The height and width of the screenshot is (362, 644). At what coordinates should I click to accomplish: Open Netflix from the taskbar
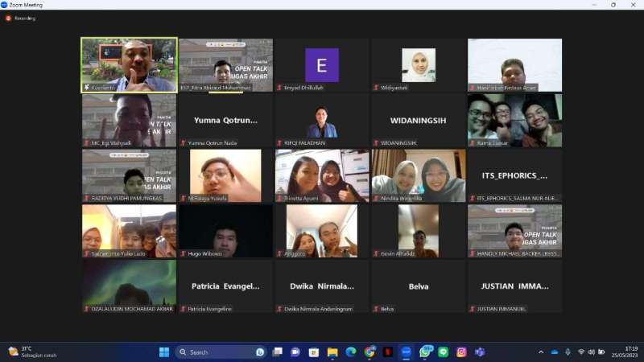pyautogui.click(x=387, y=352)
